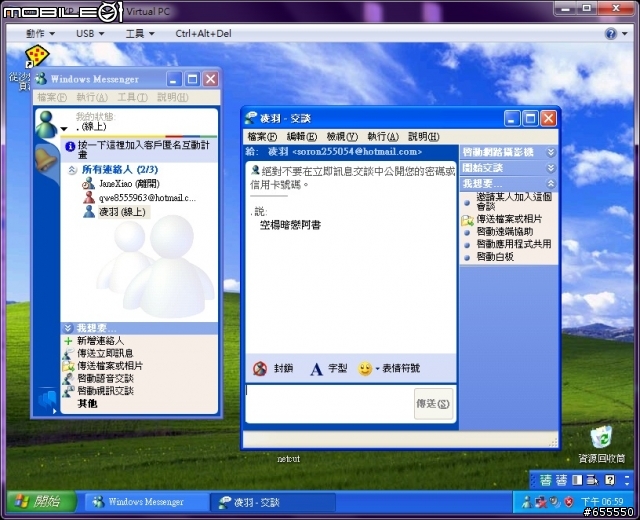Open the desktop shortcut icon with red dots

(36, 56)
